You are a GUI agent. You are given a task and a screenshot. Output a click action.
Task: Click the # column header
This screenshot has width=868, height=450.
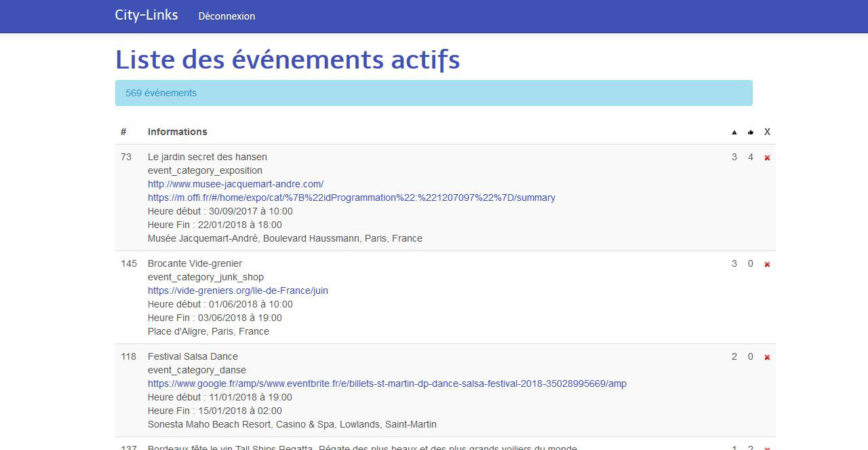pos(123,132)
